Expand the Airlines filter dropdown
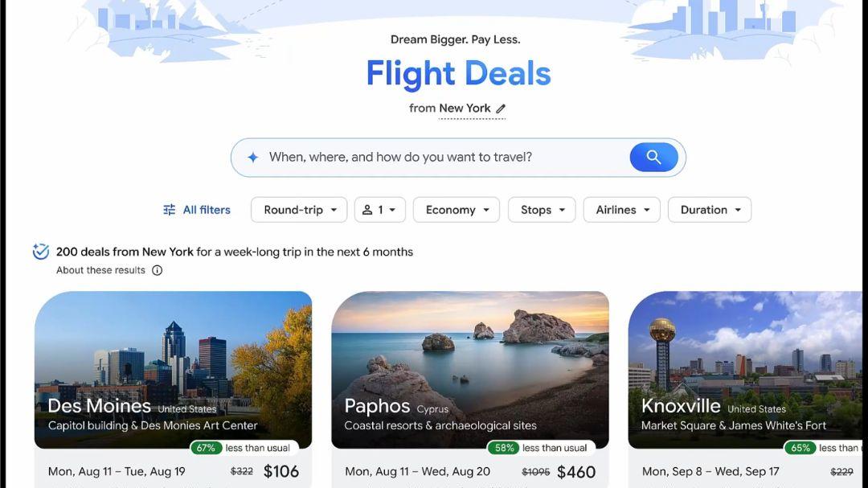Image resolution: width=868 pixels, height=488 pixels. point(621,210)
